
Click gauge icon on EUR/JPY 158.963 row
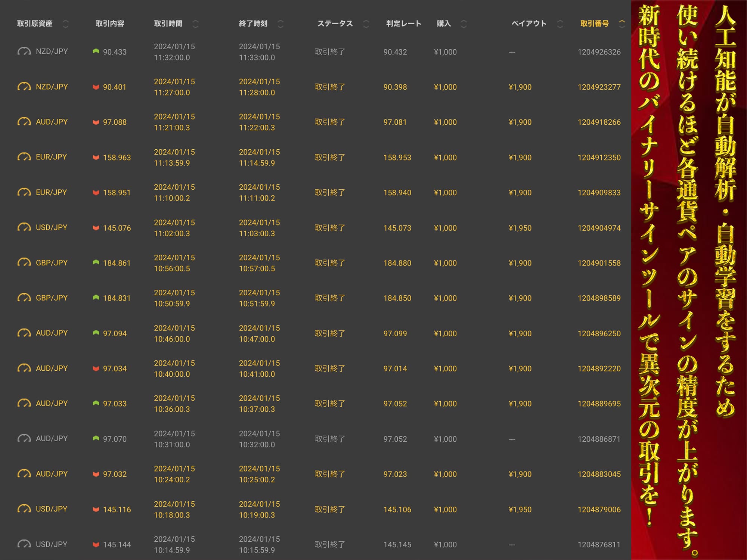pyautogui.click(x=24, y=157)
